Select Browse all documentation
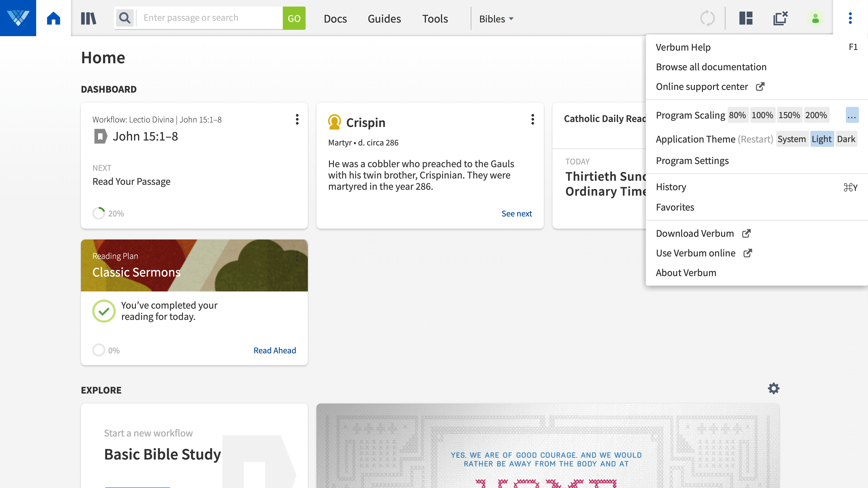 pyautogui.click(x=757, y=67)
